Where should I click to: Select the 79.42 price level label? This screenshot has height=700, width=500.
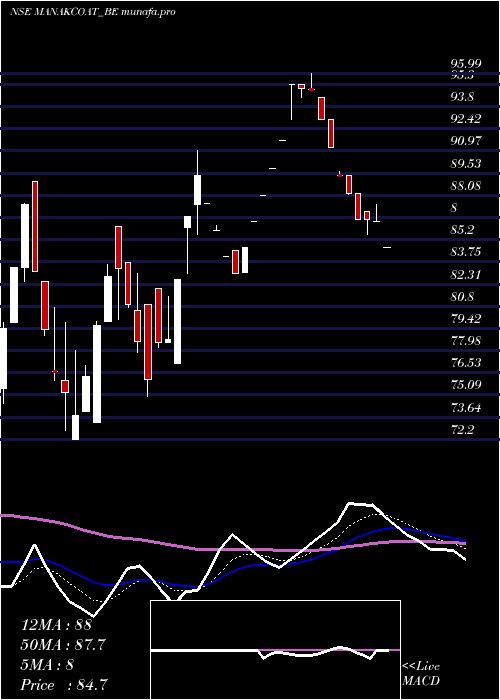[467, 319]
